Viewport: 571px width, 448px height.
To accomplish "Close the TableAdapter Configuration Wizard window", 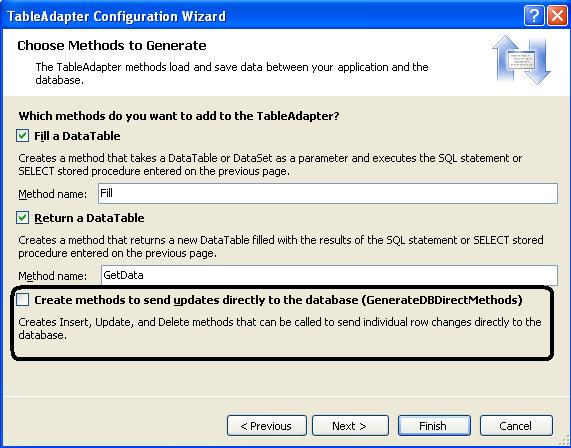I will [557, 16].
